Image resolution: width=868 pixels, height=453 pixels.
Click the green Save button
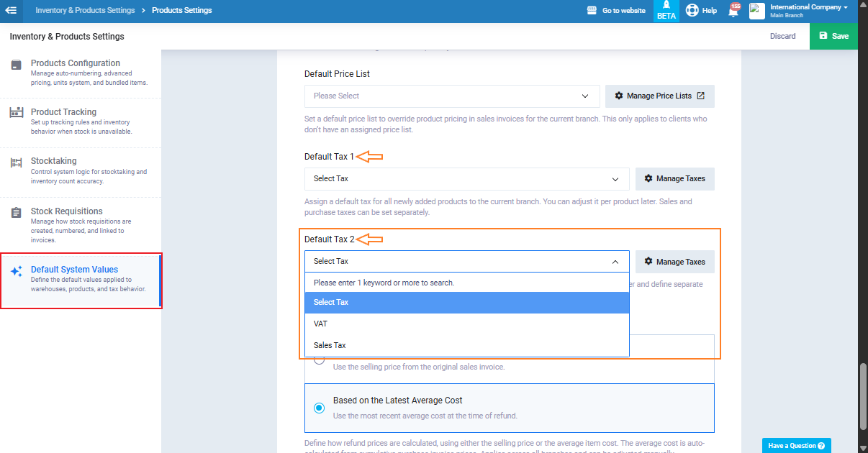coord(833,36)
